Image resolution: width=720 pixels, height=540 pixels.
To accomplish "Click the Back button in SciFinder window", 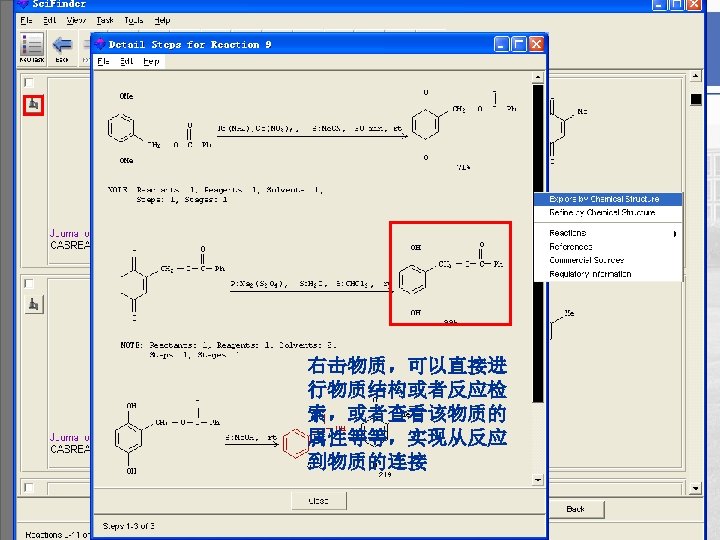I will (x=575, y=509).
